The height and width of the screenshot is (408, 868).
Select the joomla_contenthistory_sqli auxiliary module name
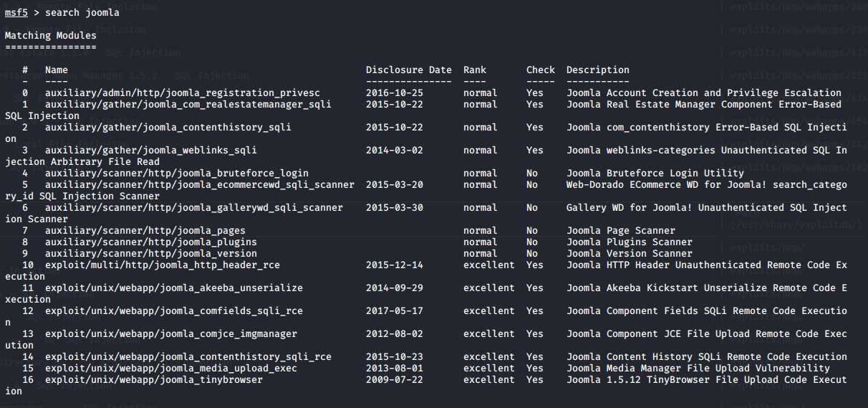168,128
